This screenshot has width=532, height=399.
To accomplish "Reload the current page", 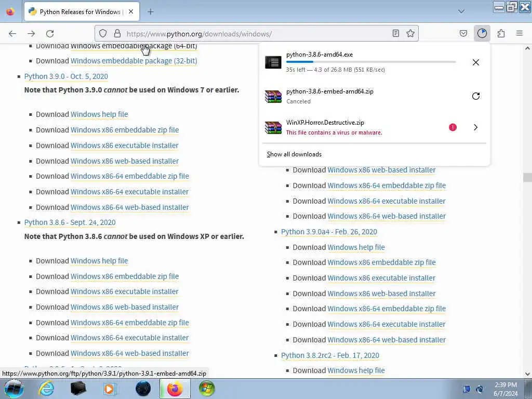I will (50, 34).
